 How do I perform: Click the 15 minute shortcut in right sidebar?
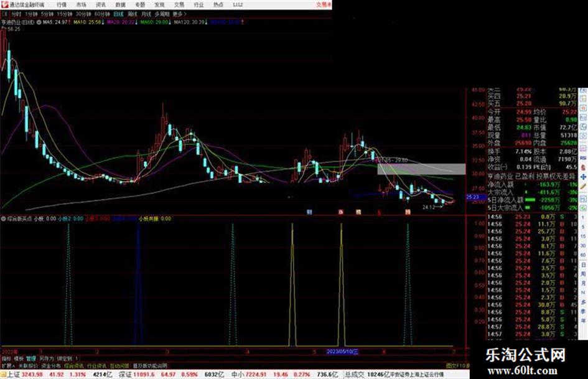584,236
